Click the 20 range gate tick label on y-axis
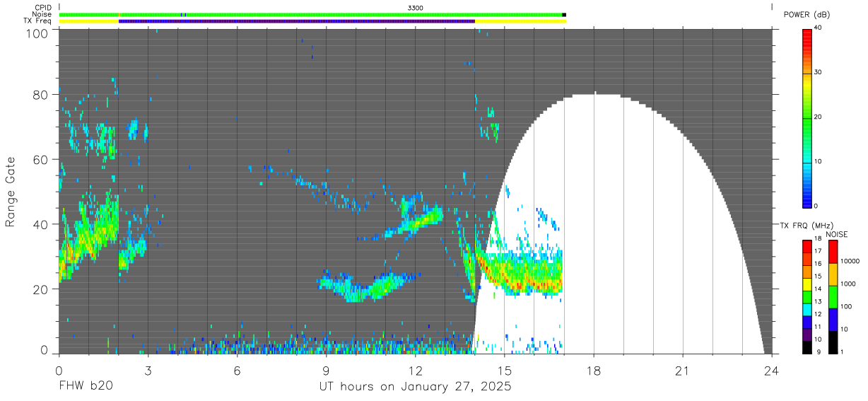The height and width of the screenshot is (401, 868). click(40, 289)
